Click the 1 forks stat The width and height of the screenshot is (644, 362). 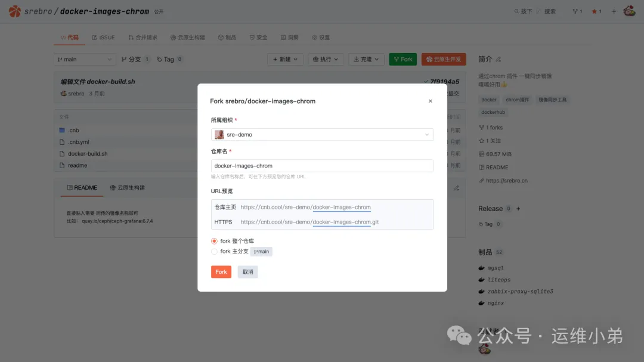point(491,128)
